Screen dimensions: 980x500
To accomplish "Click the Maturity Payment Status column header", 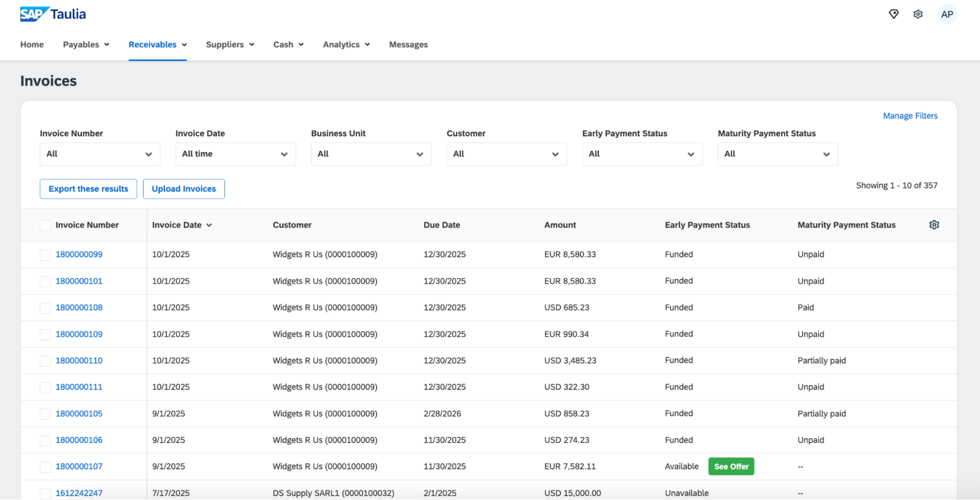I will click(846, 225).
